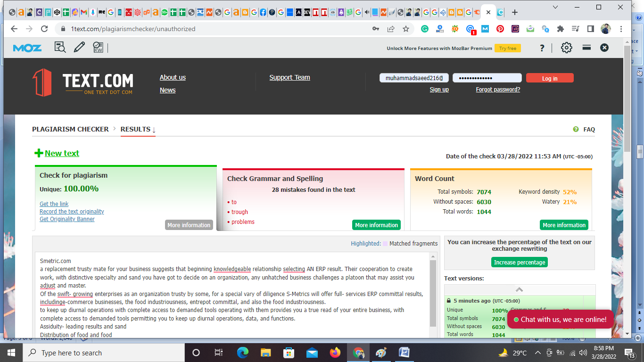
Task: Click Try free MozBar Premium button
Action: [508, 48]
